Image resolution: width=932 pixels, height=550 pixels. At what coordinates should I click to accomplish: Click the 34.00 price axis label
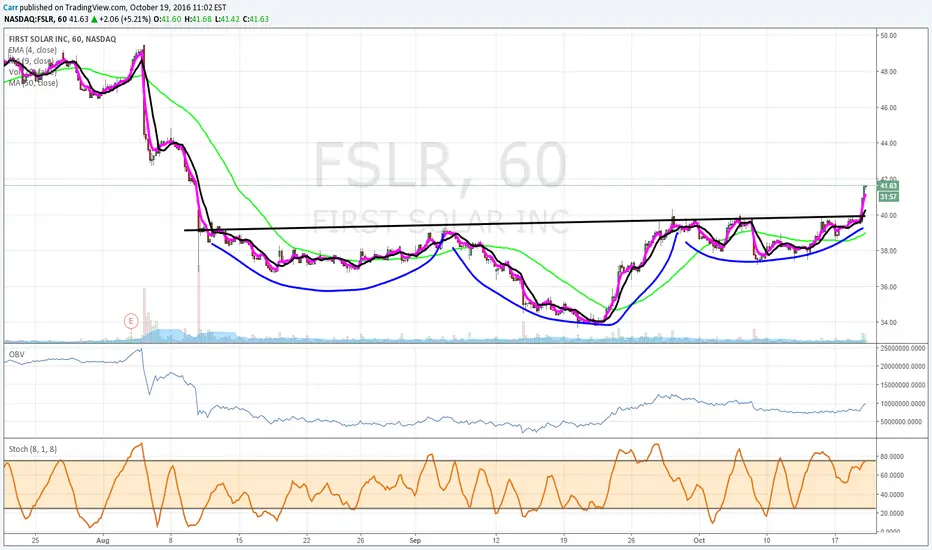tap(889, 323)
